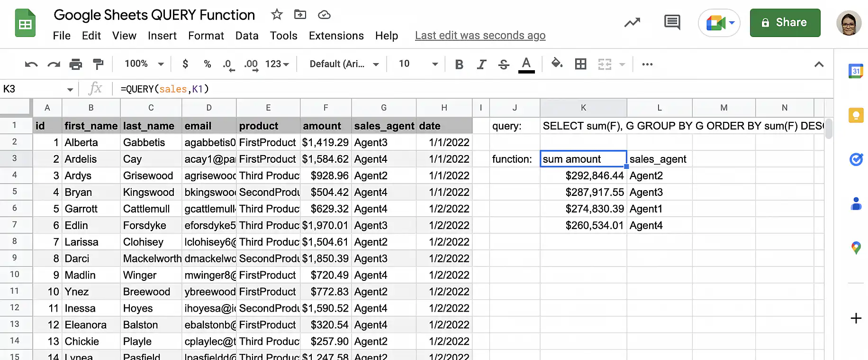The height and width of the screenshot is (360, 868).
Task: Toggle italic formatting
Action: 481,64
